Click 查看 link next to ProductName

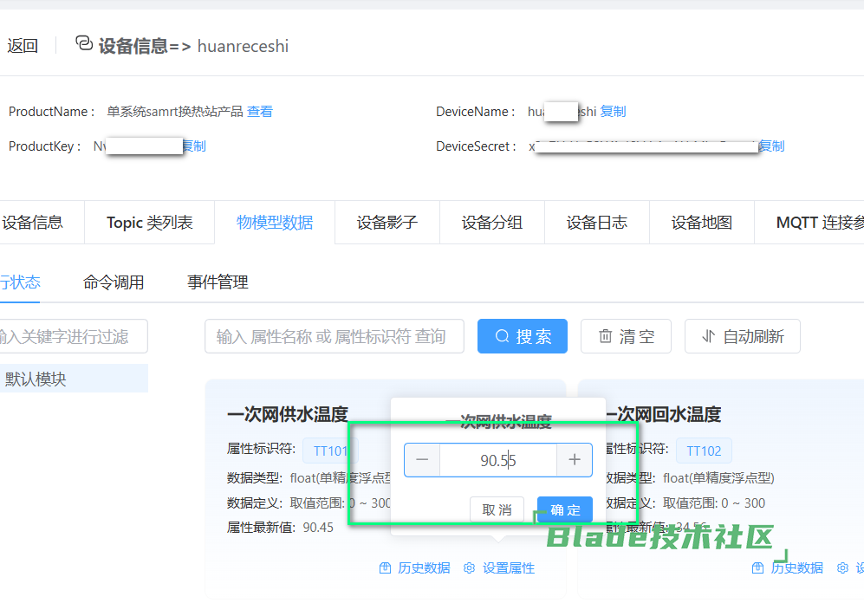point(260,112)
